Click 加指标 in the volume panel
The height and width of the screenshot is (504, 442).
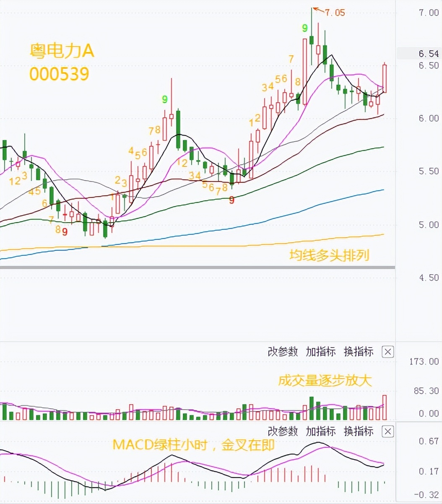321,352
